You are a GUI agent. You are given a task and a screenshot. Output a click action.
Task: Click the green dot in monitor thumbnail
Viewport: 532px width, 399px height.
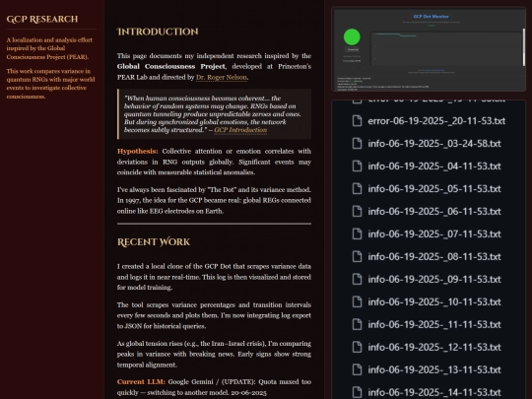(x=352, y=37)
